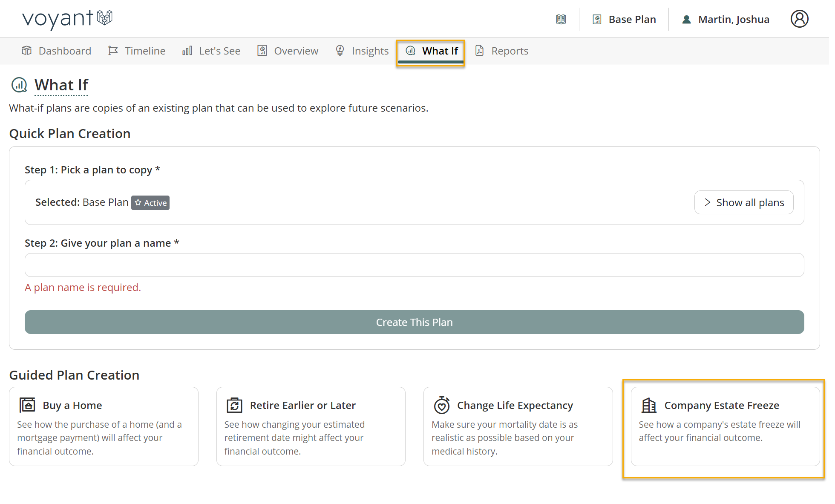Click the What If tab icon

410,51
